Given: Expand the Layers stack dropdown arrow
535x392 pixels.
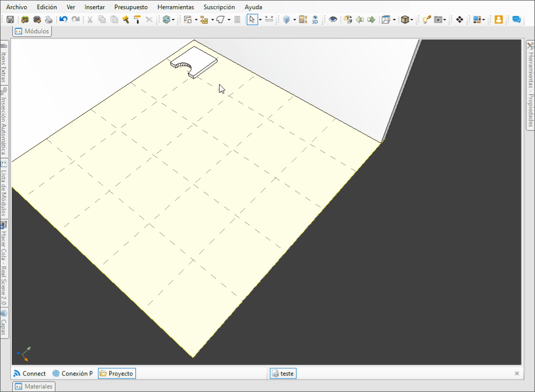Looking at the screenshot, I should click(295, 20).
